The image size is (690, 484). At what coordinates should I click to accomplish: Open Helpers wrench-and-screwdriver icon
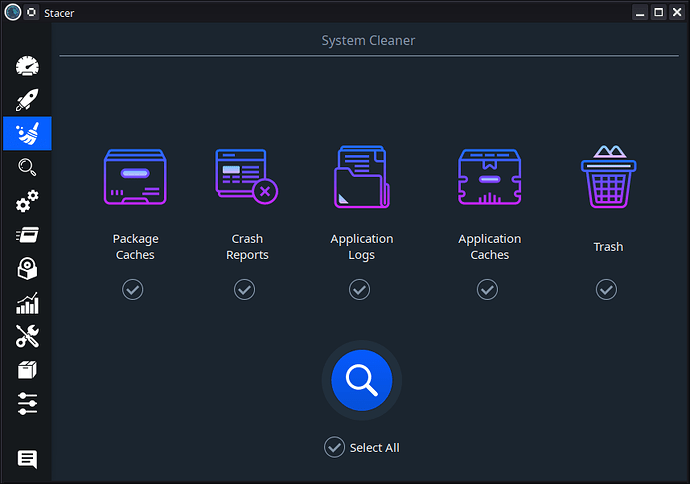coord(27,337)
